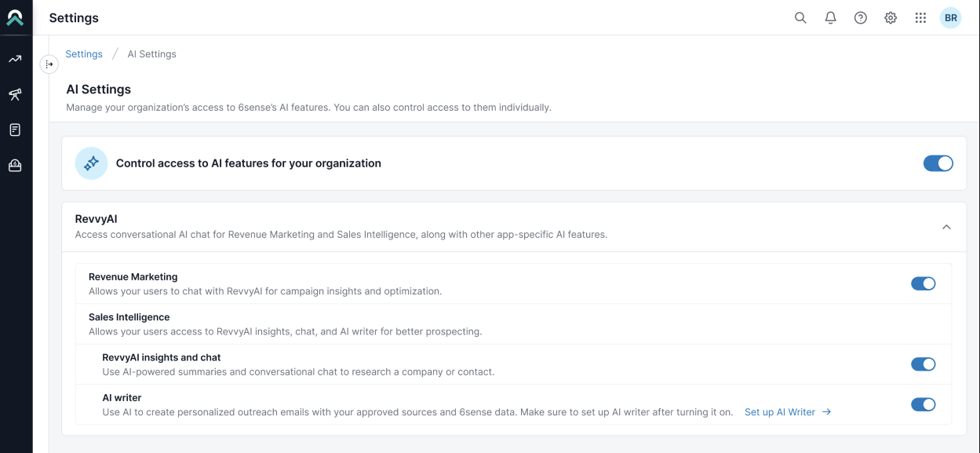Click 'Control access to AI features' text
The width and height of the screenshot is (980, 453).
coord(249,163)
